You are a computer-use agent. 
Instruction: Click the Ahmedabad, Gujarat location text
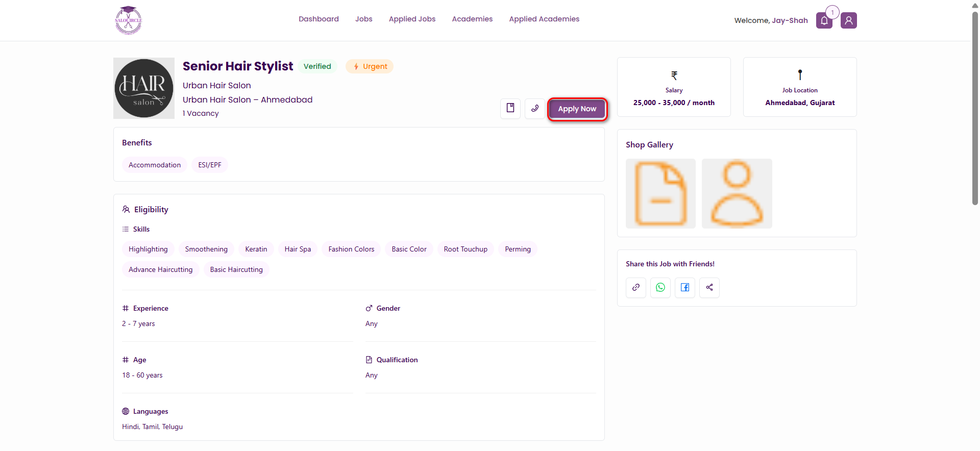800,103
